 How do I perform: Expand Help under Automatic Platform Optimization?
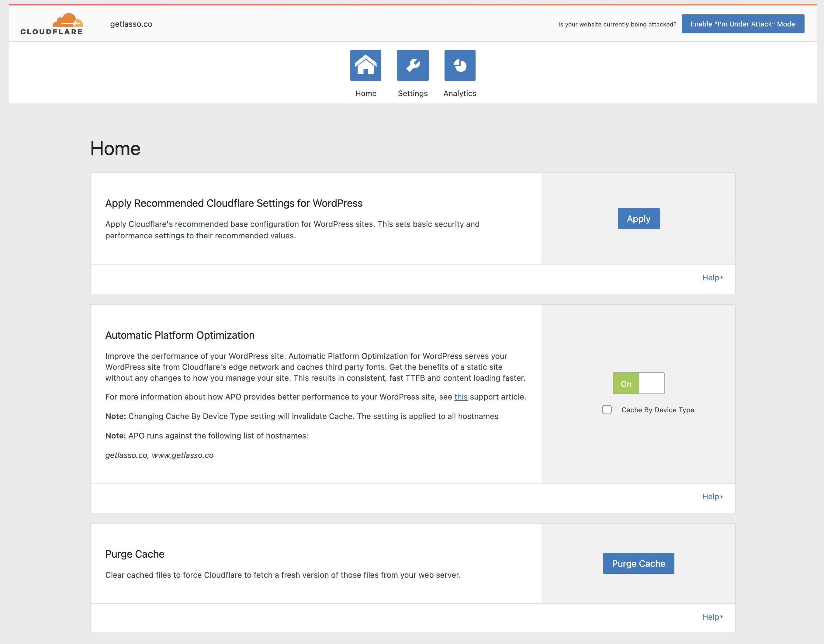712,497
